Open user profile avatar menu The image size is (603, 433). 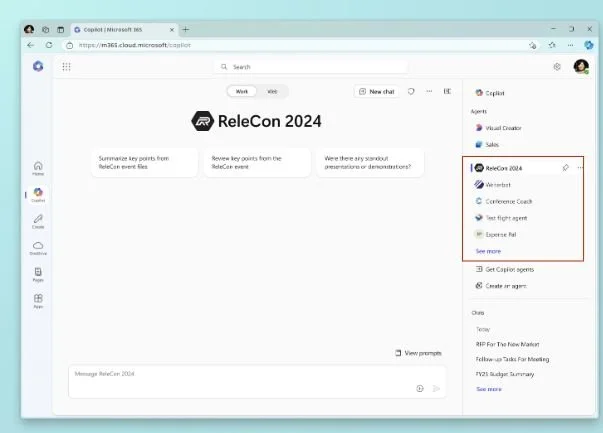tap(581, 67)
